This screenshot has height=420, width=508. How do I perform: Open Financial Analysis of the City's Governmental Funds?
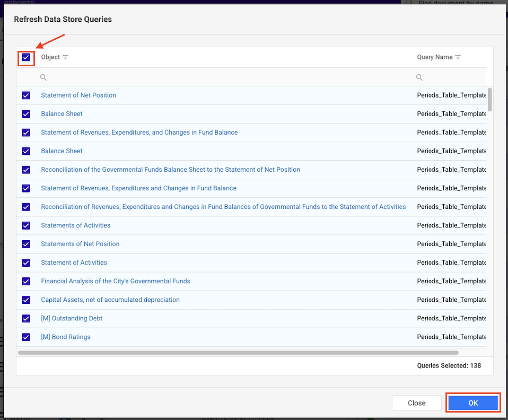[x=116, y=281]
